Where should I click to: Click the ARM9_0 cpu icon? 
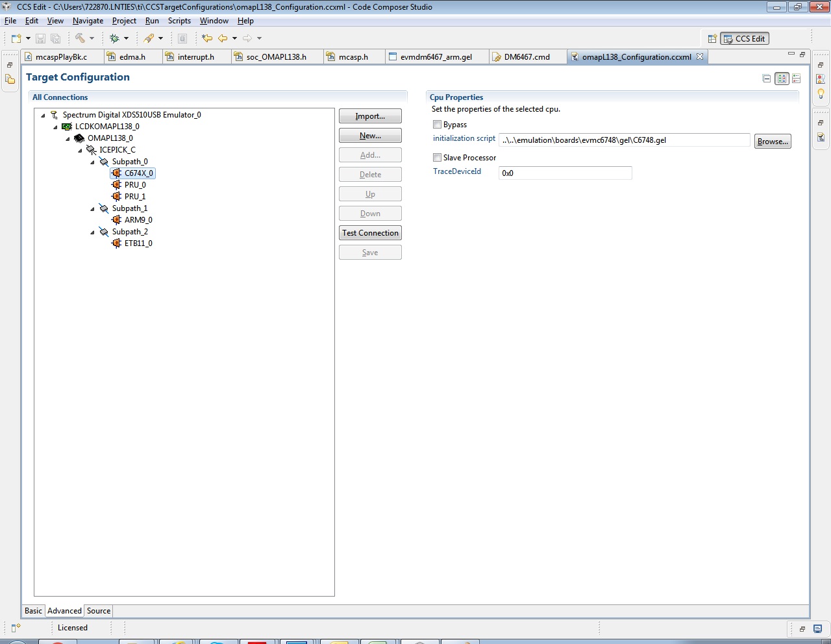coord(117,220)
